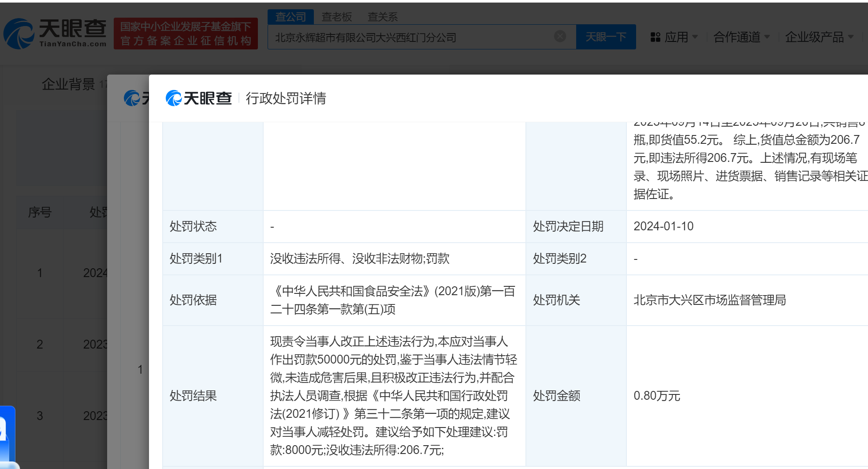Switch to the 查老板 search tab
The height and width of the screenshot is (469, 868).
(337, 17)
